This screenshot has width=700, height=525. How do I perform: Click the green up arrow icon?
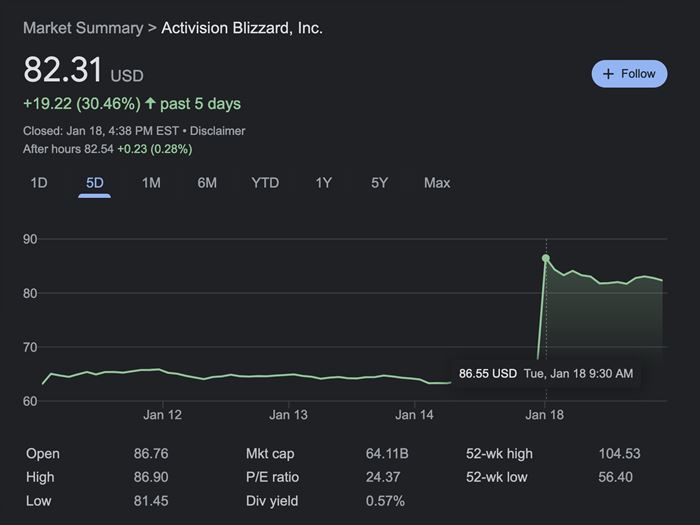[x=151, y=103]
